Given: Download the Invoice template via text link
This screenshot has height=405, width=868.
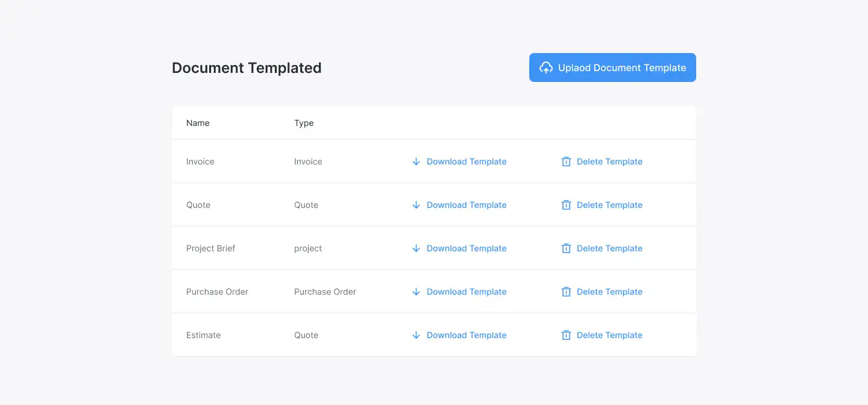Looking at the screenshot, I should point(467,162).
